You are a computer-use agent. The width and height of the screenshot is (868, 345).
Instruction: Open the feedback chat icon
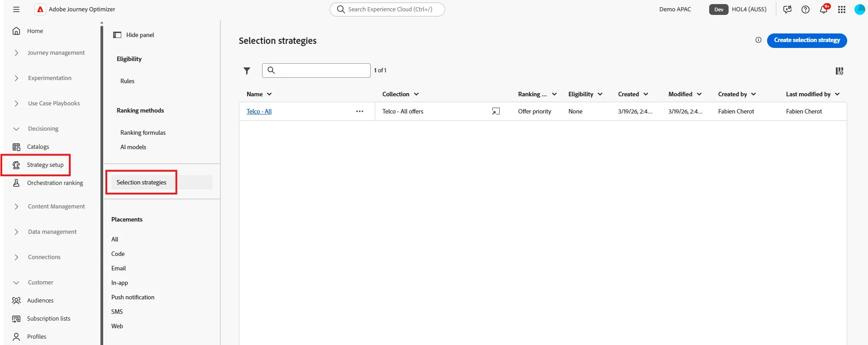[x=787, y=9]
